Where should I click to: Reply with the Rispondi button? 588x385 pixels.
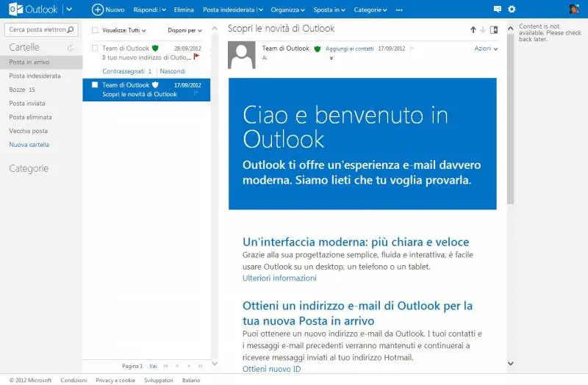tap(146, 10)
